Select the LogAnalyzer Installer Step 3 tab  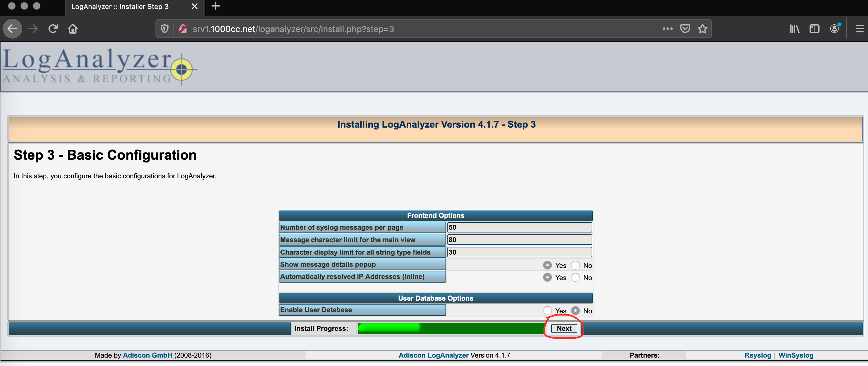120,7
